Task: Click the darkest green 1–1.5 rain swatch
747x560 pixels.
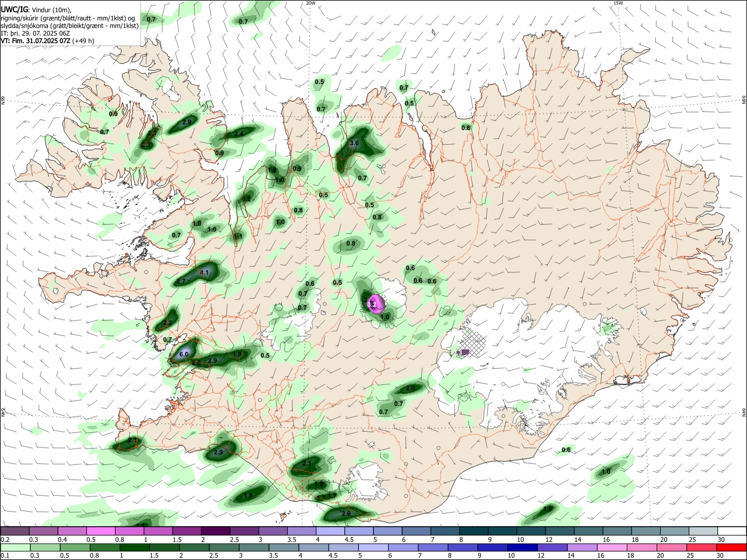Action: click(134, 547)
